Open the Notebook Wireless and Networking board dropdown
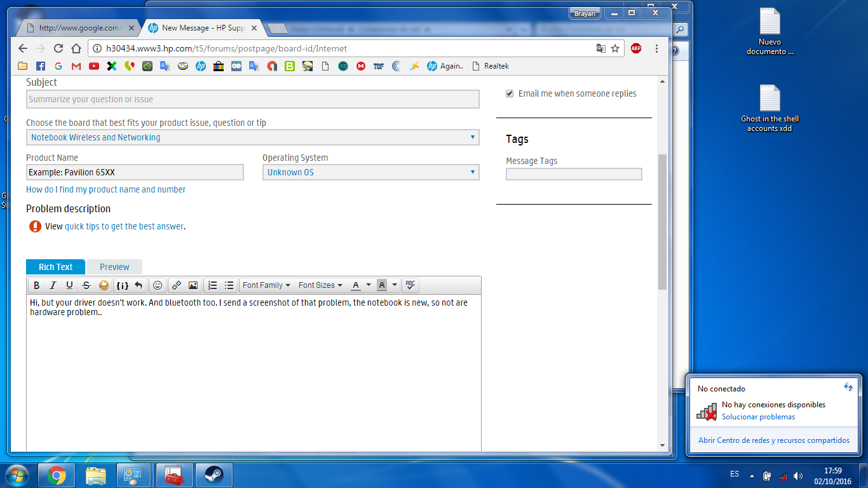 click(252, 137)
